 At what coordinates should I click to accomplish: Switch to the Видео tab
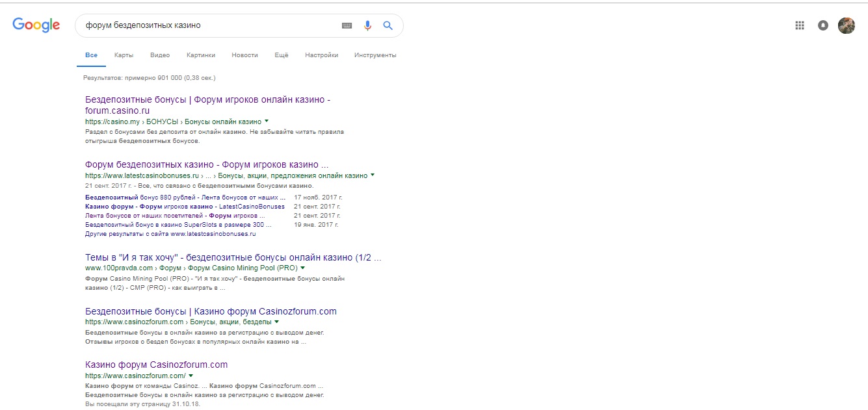(x=160, y=55)
